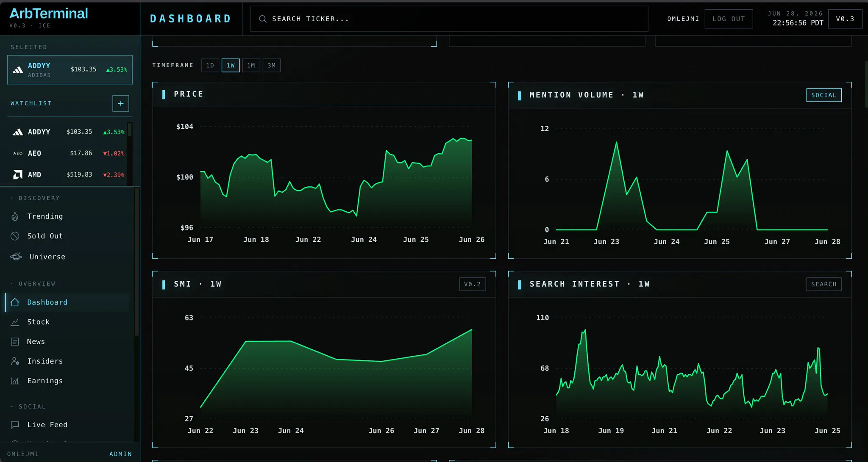The width and height of the screenshot is (868, 462).
Task: Click the watchlist scrollbar
Action: (130, 130)
